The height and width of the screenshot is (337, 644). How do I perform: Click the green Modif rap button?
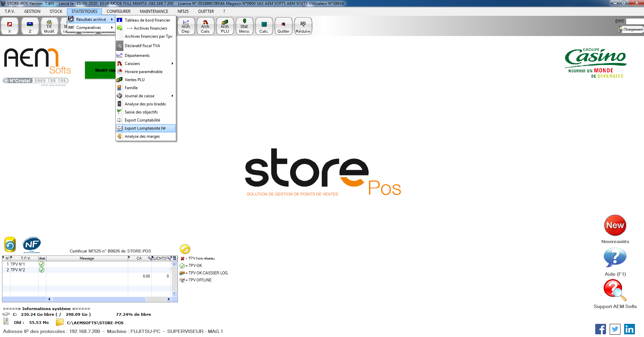point(100,70)
